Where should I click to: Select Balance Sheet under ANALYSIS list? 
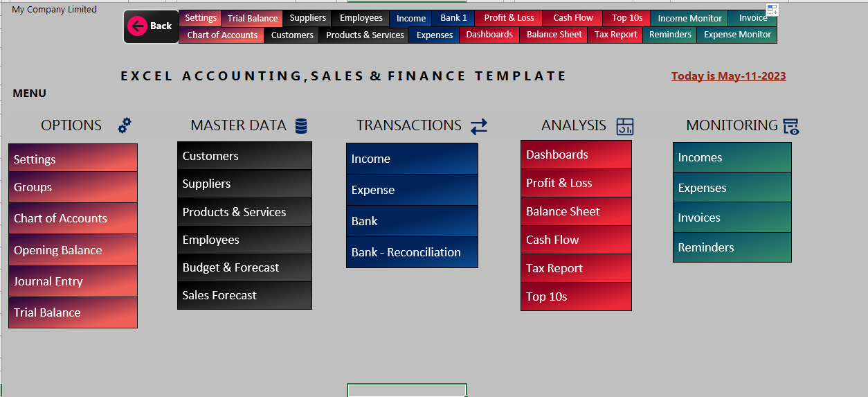576,211
